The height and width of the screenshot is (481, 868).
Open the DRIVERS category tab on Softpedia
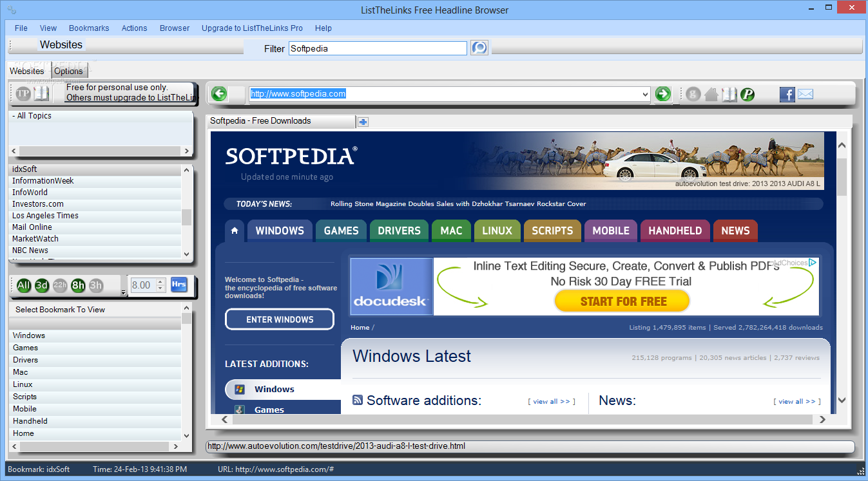399,231
